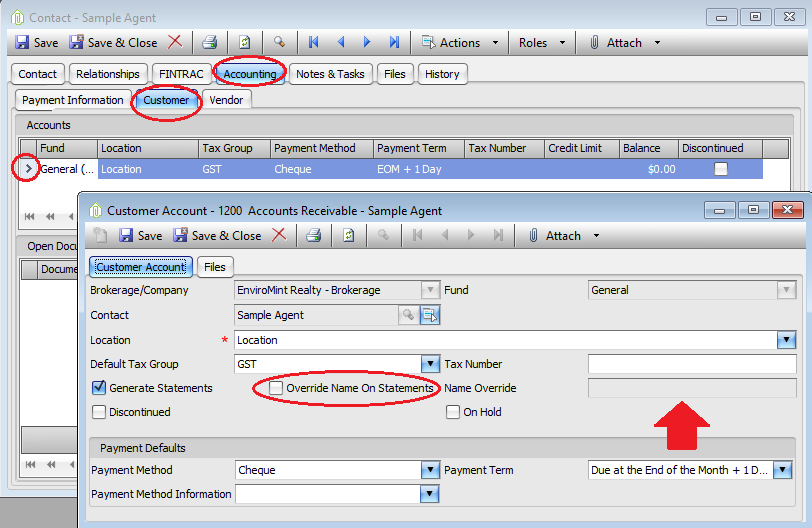The height and width of the screenshot is (528, 812).
Task: Go to the first record in Contact toolbar
Action: pos(313,42)
